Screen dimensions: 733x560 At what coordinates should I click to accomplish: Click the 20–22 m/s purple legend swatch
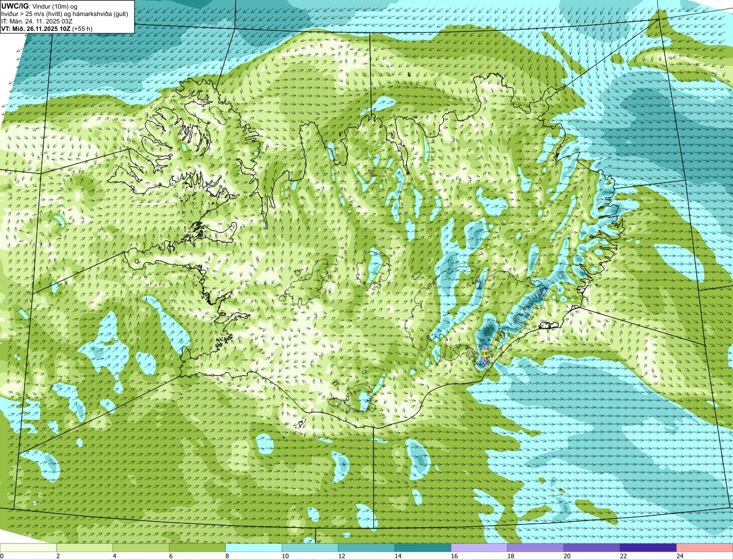coord(592,548)
